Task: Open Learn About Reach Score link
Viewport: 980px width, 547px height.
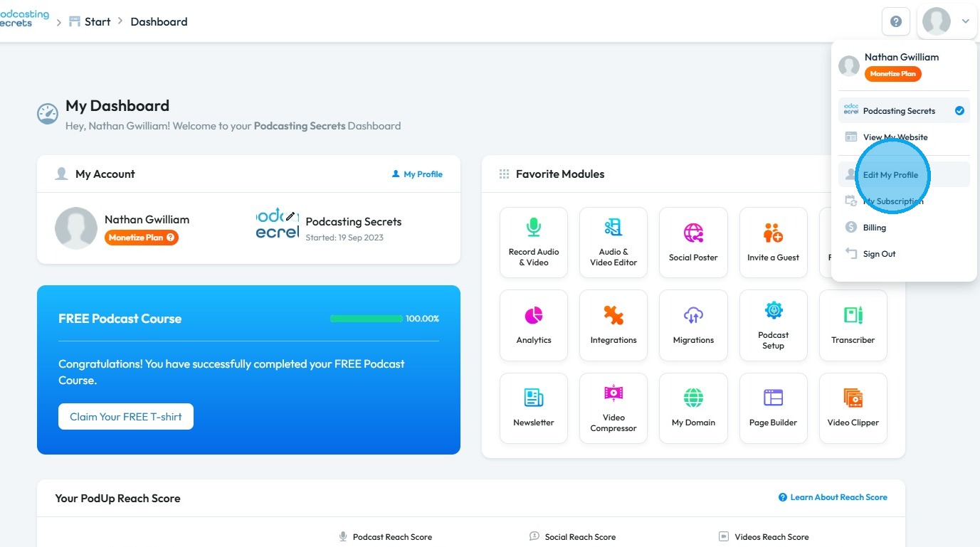Action: click(x=833, y=497)
